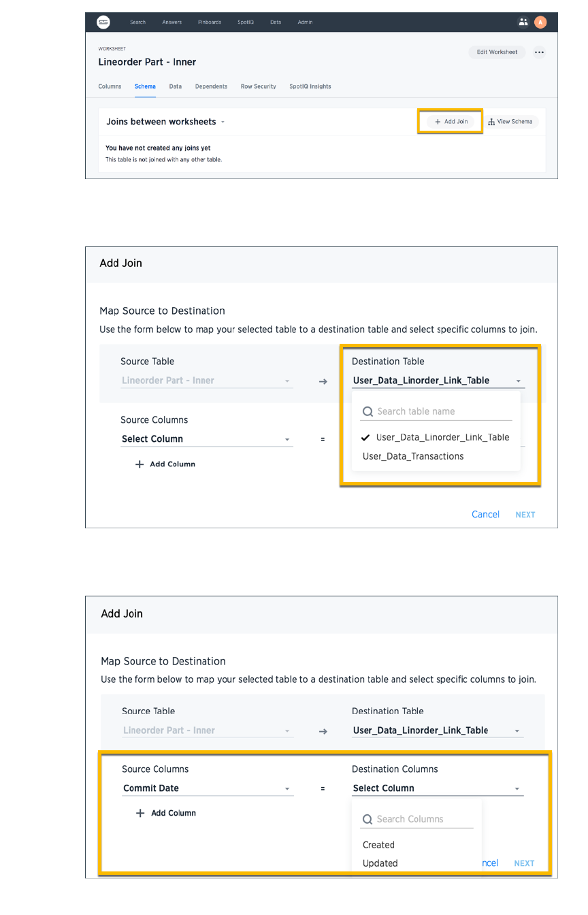Click the Search table name input field

tap(442, 412)
